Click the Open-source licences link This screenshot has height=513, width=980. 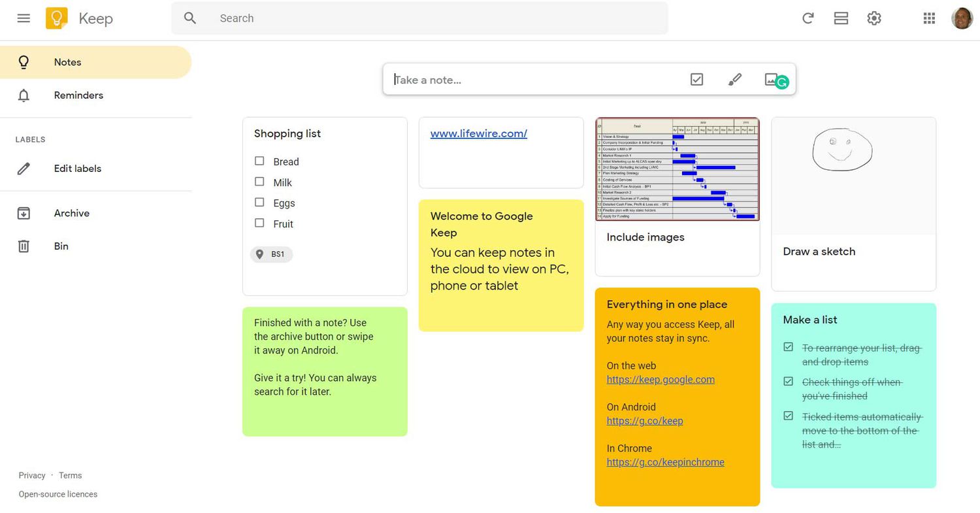(x=58, y=494)
